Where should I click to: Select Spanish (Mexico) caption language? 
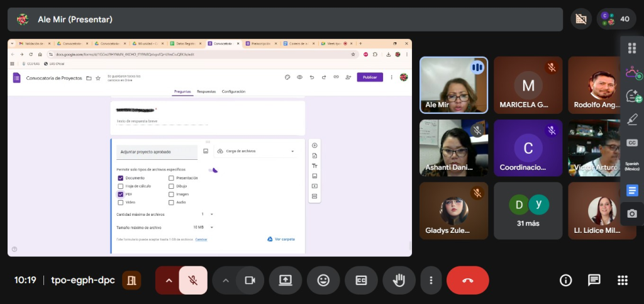[x=632, y=166]
